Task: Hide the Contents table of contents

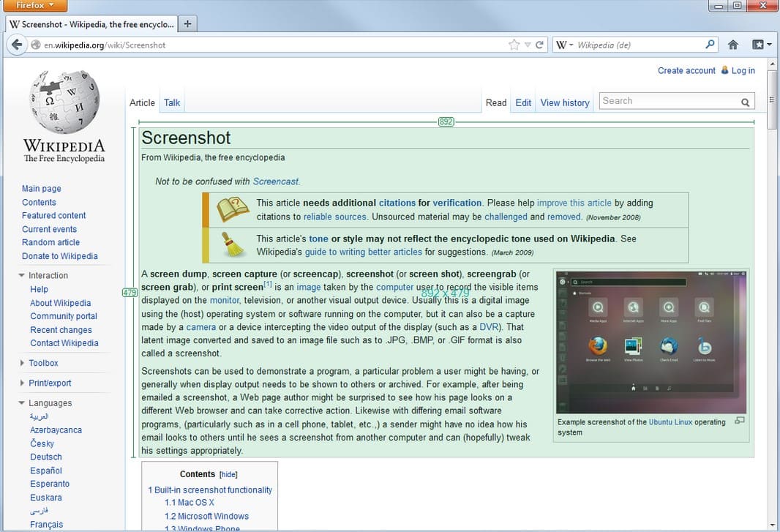Action: [228, 474]
